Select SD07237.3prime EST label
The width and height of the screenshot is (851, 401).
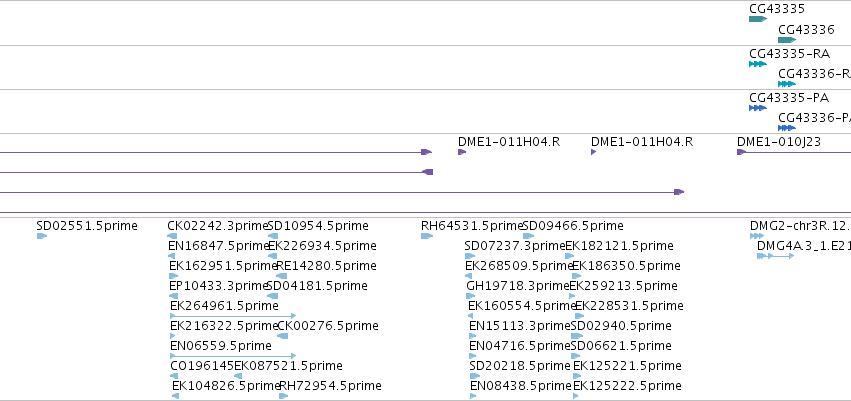click(x=515, y=246)
